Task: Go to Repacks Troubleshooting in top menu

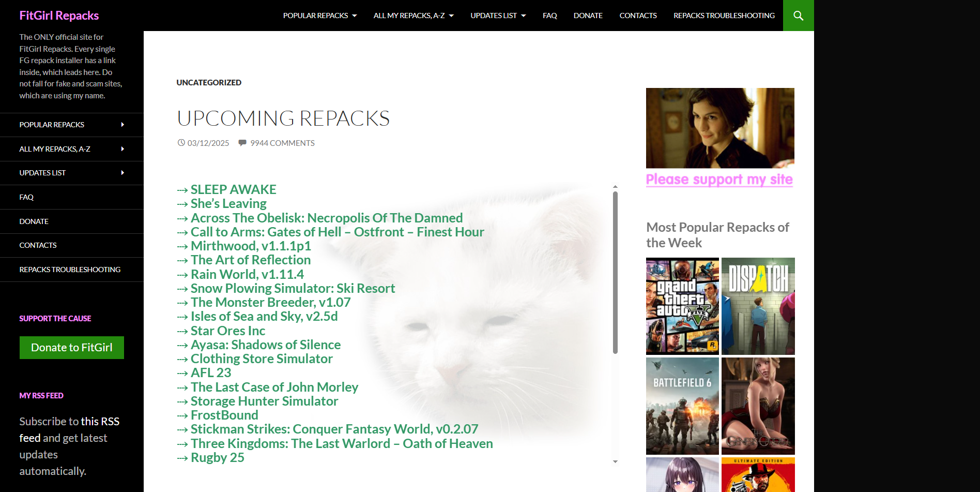Action: [x=724, y=16]
